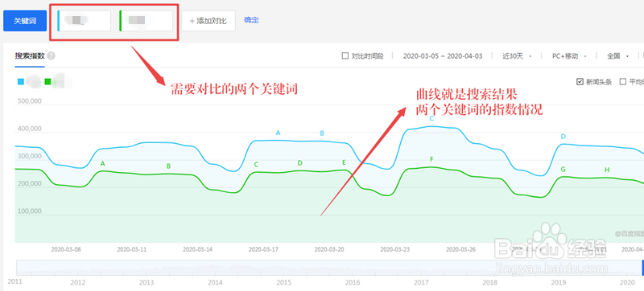Image resolution: width=644 pixels, height=291 pixels.
Task: Click green news marker E on chart
Action: (x=345, y=162)
